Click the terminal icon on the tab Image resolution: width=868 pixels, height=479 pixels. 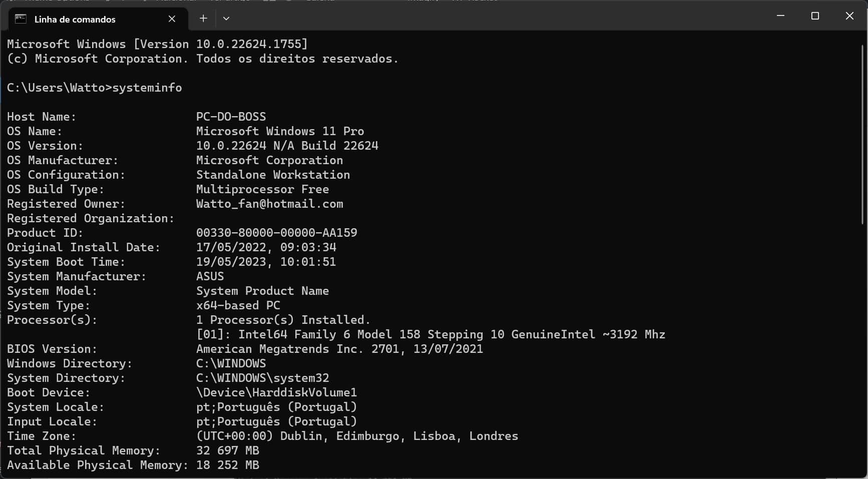pyautogui.click(x=21, y=19)
